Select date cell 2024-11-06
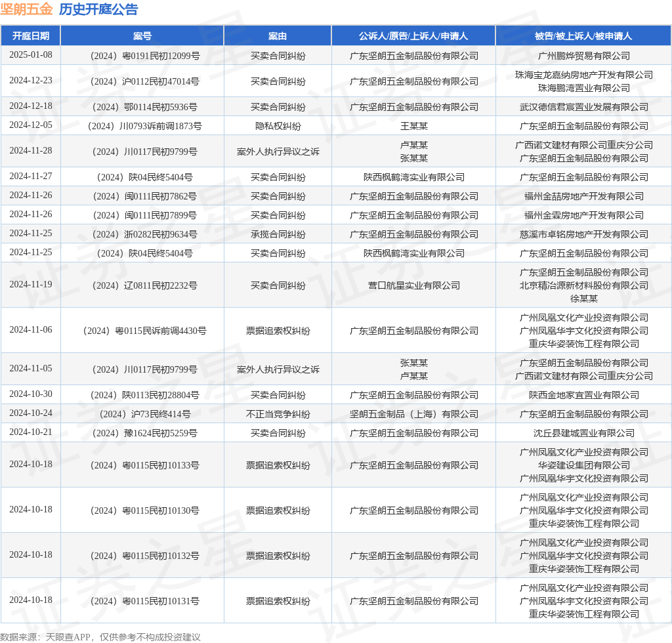 coord(30,330)
